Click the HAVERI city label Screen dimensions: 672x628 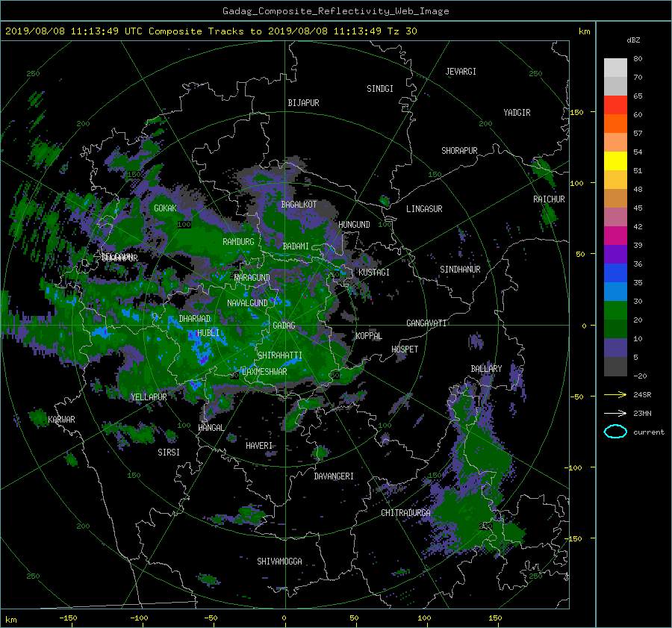point(259,445)
